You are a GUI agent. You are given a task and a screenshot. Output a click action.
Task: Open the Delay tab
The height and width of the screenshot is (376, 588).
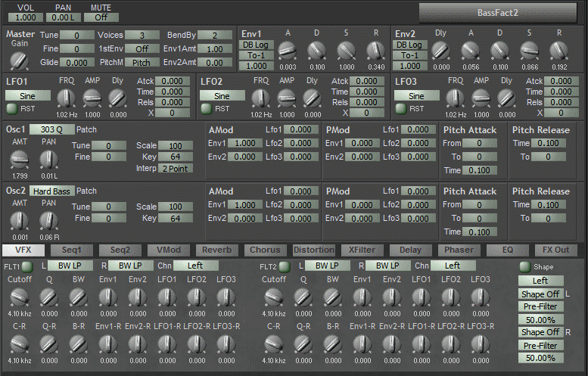[x=411, y=250]
